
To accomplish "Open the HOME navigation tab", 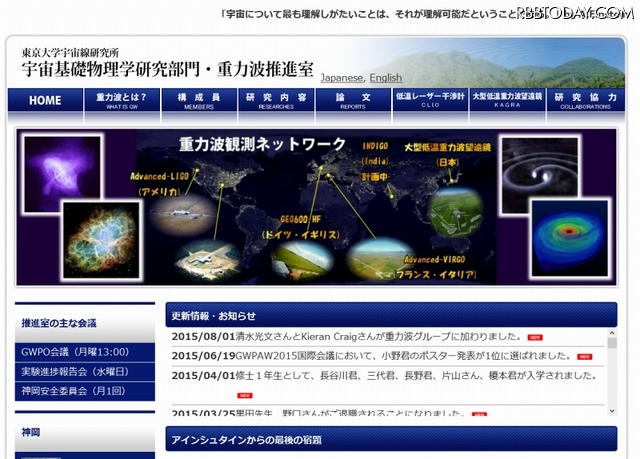I will pyautogui.click(x=45, y=100).
